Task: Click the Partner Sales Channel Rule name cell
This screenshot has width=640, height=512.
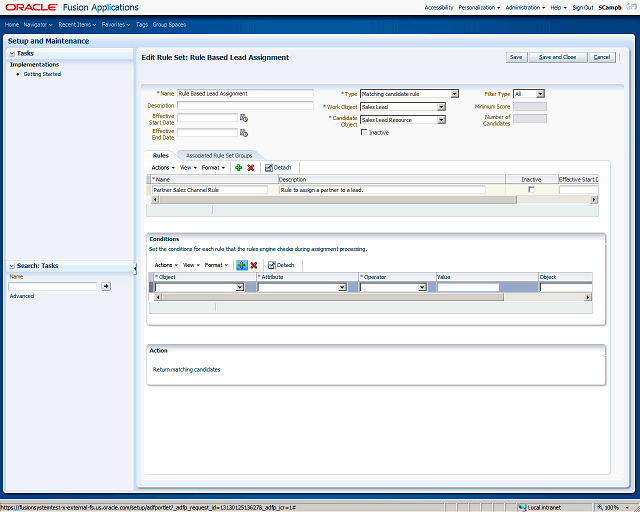Action: click(x=210, y=190)
